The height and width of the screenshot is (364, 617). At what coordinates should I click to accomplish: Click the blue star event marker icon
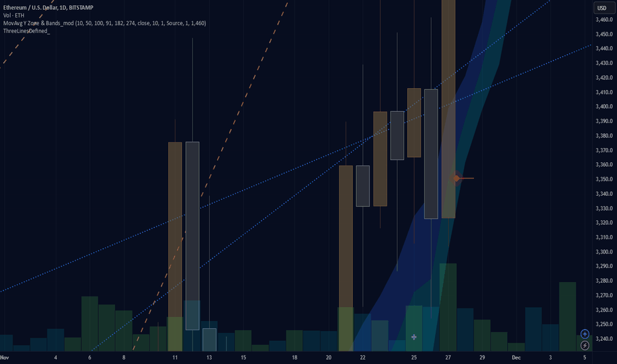tap(585, 334)
